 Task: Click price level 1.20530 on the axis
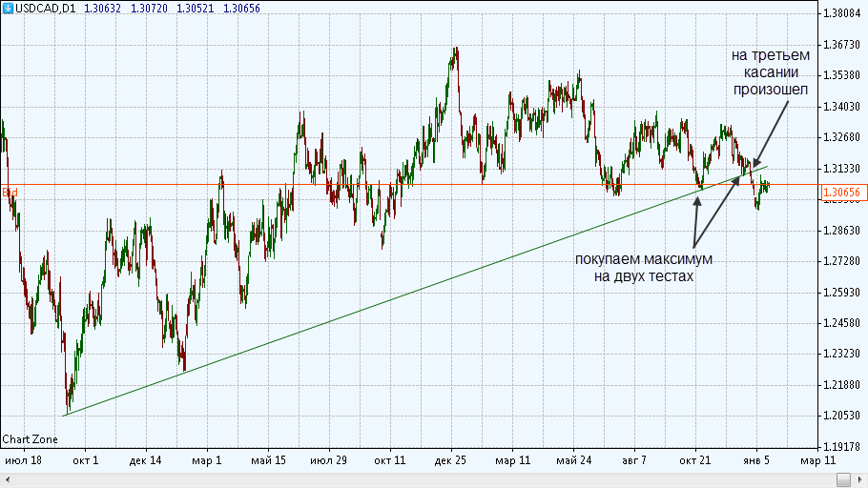pyautogui.click(x=842, y=415)
